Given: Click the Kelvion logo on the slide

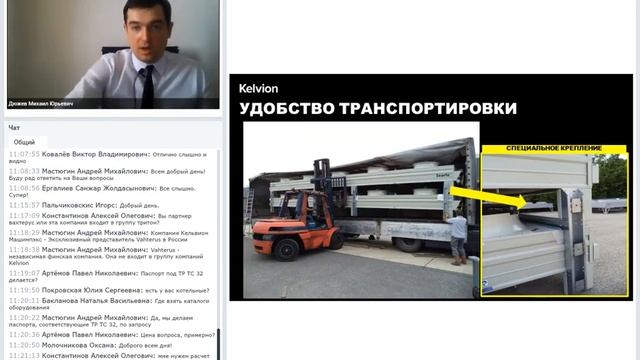Looking at the screenshot, I should click(x=258, y=89).
